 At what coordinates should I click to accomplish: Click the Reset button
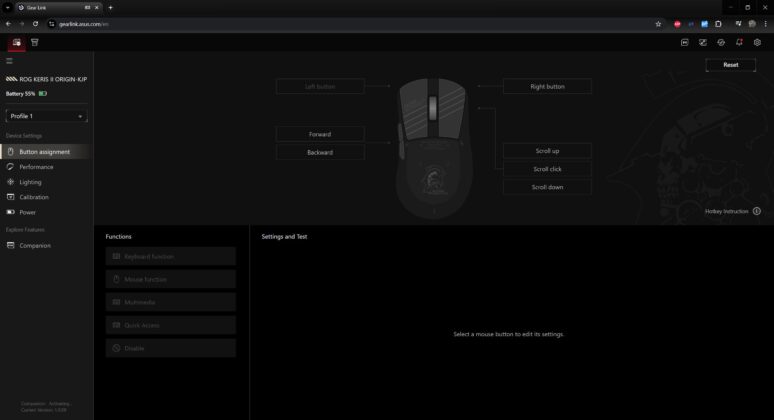[731, 65]
